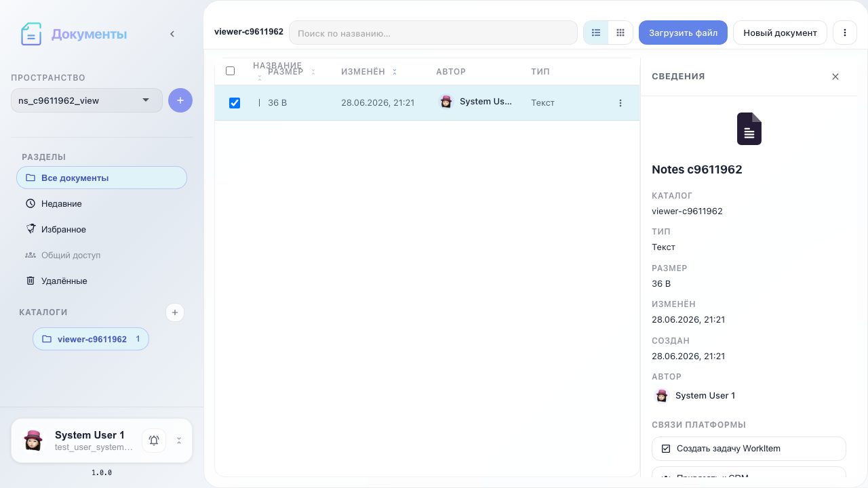Click the Notes c9611962 title in details
The height and width of the screenshot is (488, 868).
point(697,169)
